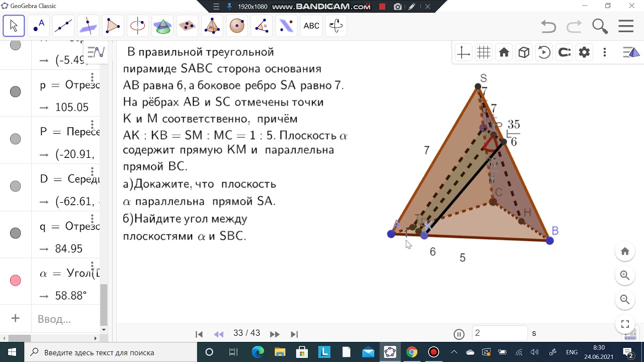Start rotating the view automatically

tap(544, 52)
